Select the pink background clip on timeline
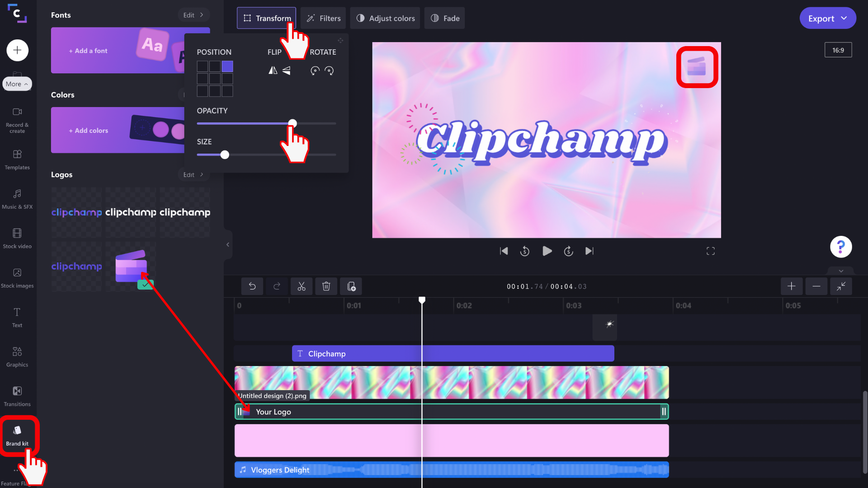This screenshot has height=488, width=868. pyautogui.click(x=452, y=440)
